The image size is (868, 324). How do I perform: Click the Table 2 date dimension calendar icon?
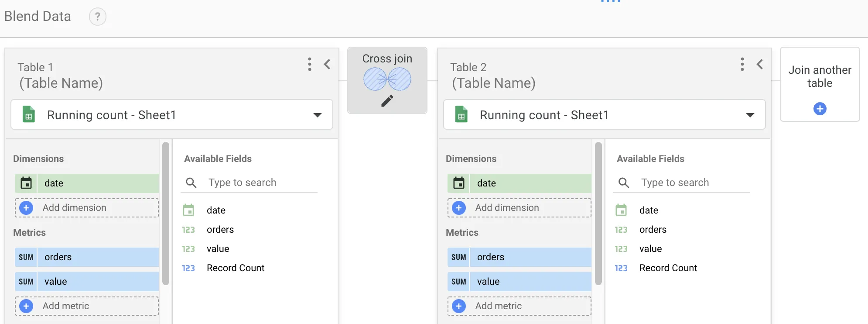[x=459, y=183]
